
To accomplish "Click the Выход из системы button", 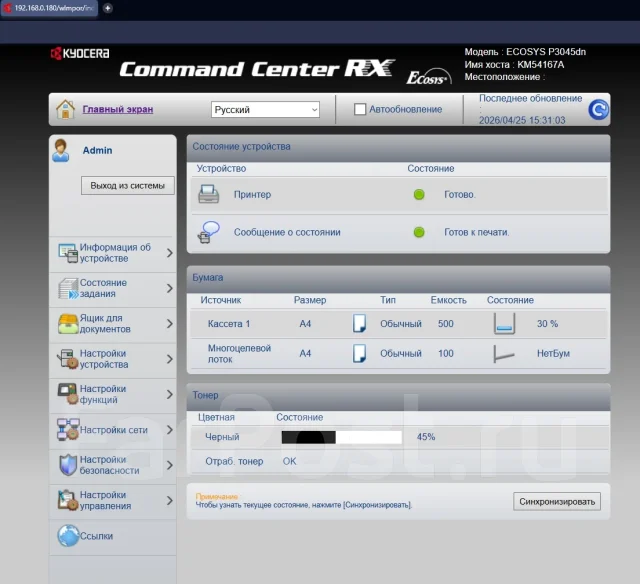I will pyautogui.click(x=127, y=186).
